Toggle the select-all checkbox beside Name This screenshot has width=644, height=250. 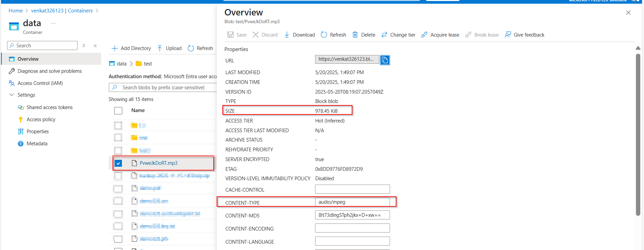click(118, 111)
